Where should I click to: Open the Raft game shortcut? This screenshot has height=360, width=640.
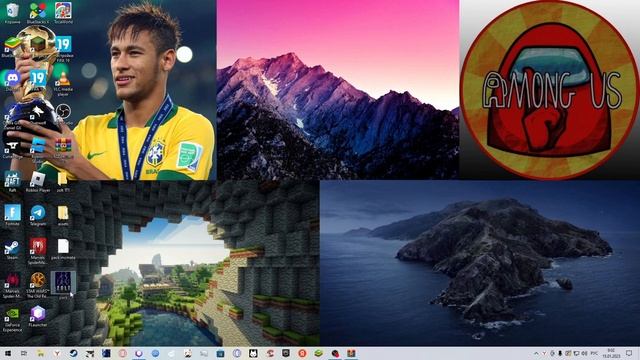click(12, 180)
